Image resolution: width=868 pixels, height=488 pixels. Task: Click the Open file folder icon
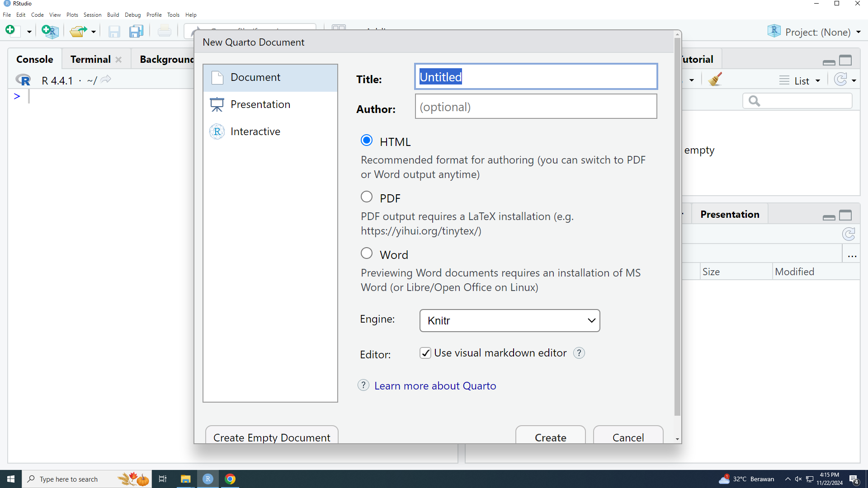point(78,31)
